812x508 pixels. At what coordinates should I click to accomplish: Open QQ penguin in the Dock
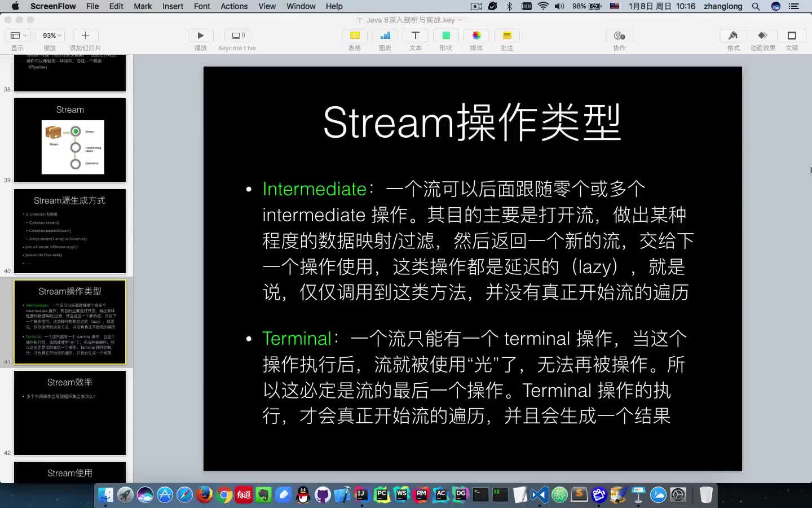tap(303, 494)
